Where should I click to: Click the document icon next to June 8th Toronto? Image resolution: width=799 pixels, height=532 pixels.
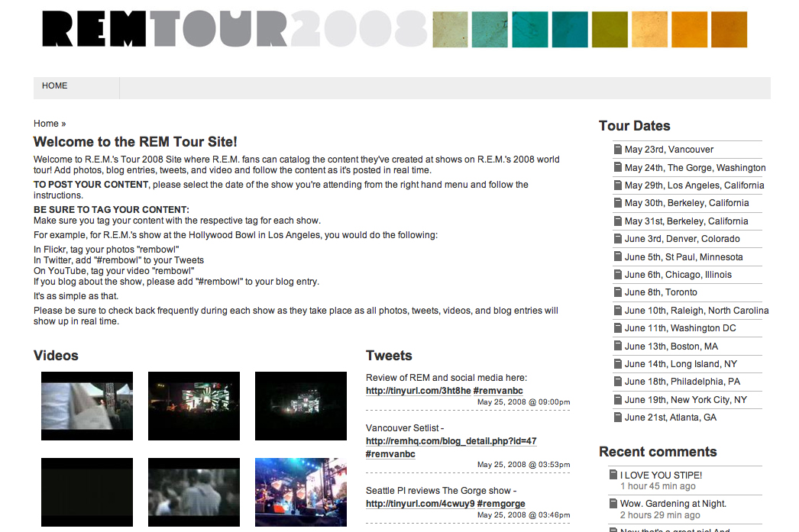point(617,292)
